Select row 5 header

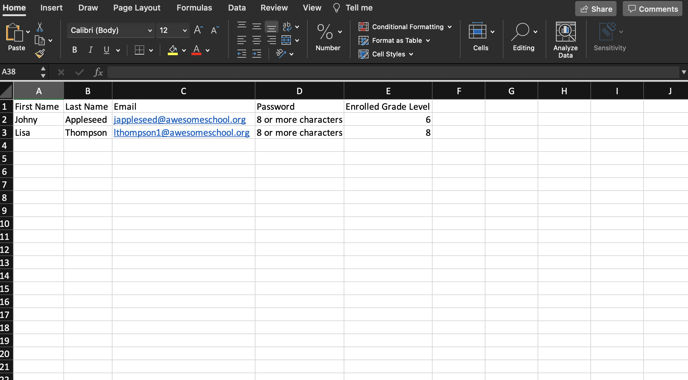coord(6,158)
